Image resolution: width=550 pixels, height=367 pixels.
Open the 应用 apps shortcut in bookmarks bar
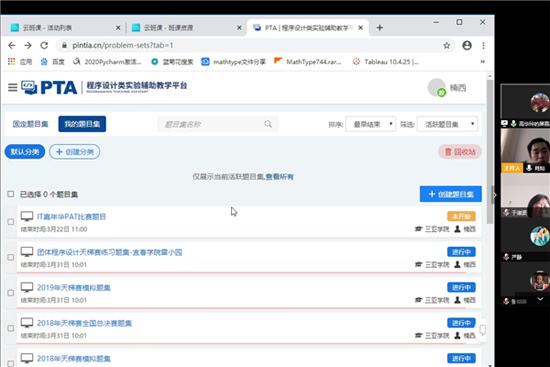click(x=20, y=62)
